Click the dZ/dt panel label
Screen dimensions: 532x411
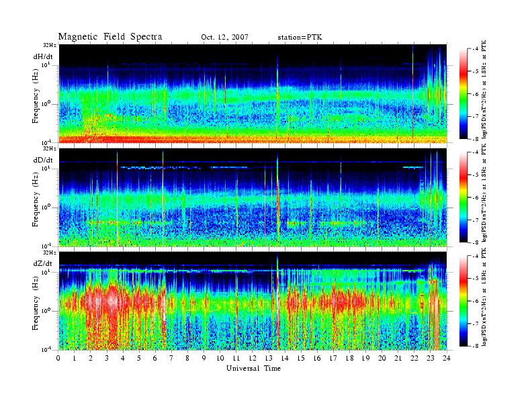click(43, 263)
